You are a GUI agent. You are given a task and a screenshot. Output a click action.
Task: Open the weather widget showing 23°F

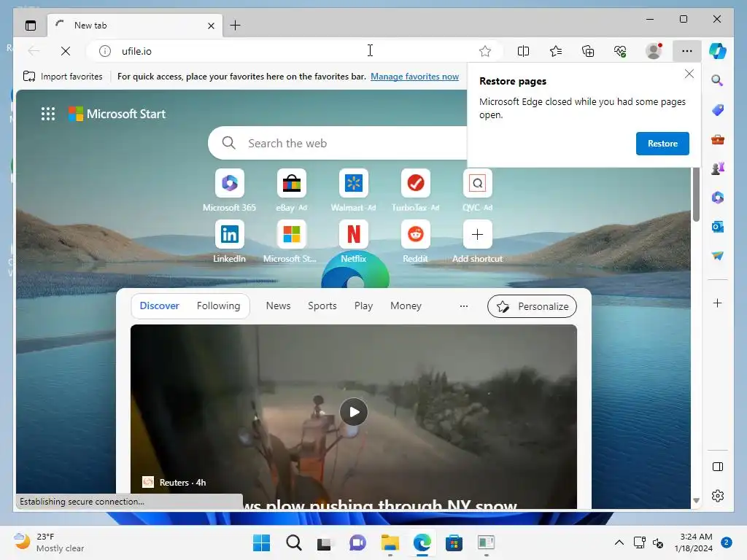(50, 542)
